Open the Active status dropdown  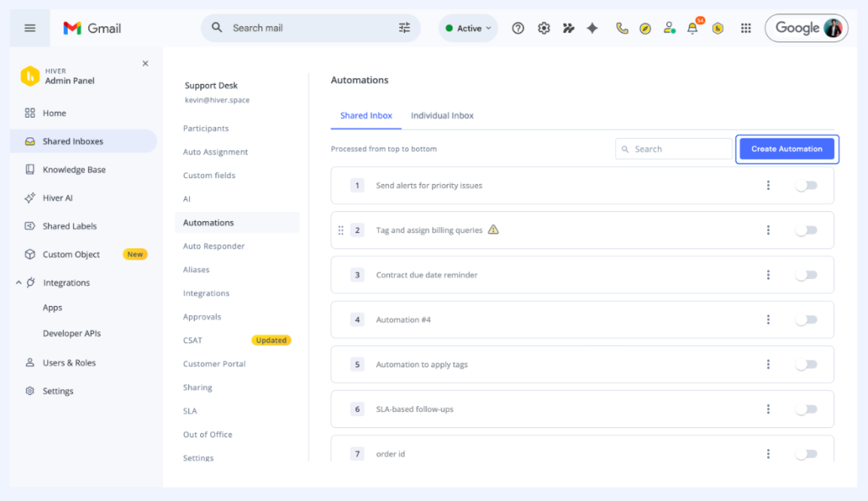[468, 28]
